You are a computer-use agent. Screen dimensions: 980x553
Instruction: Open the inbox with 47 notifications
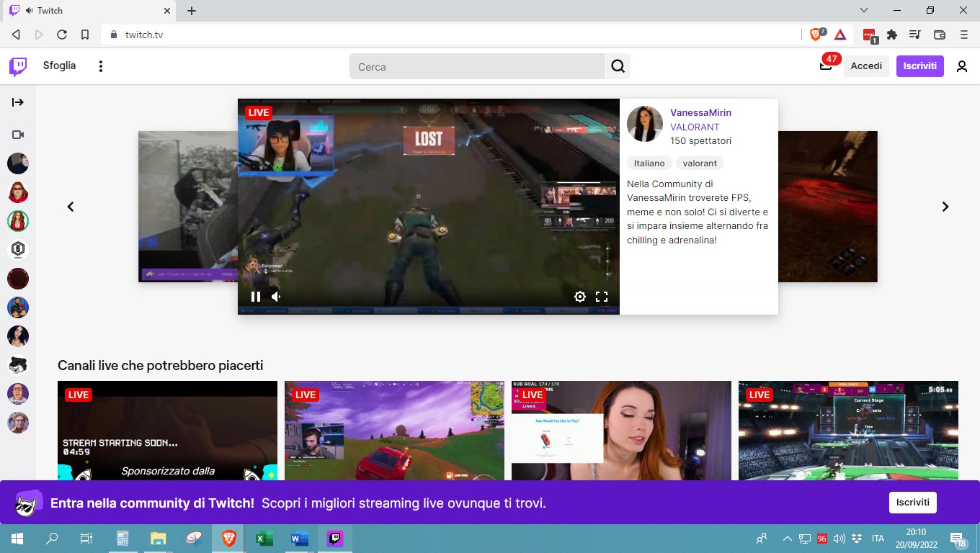[826, 66]
